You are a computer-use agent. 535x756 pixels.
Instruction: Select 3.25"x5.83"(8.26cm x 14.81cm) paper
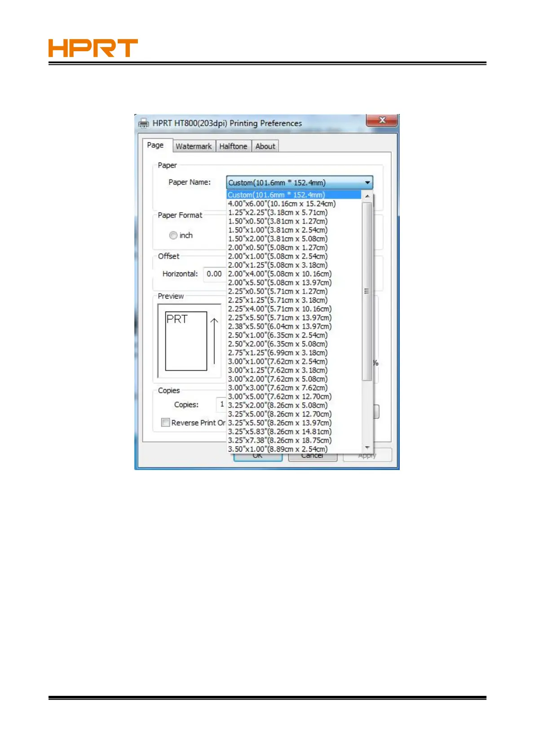[294, 431]
